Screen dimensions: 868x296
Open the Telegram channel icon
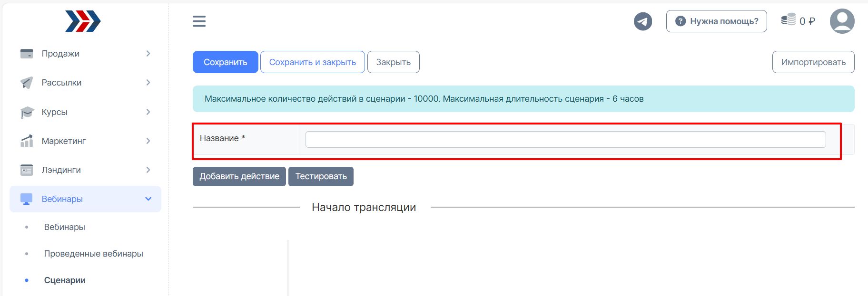(642, 21)
